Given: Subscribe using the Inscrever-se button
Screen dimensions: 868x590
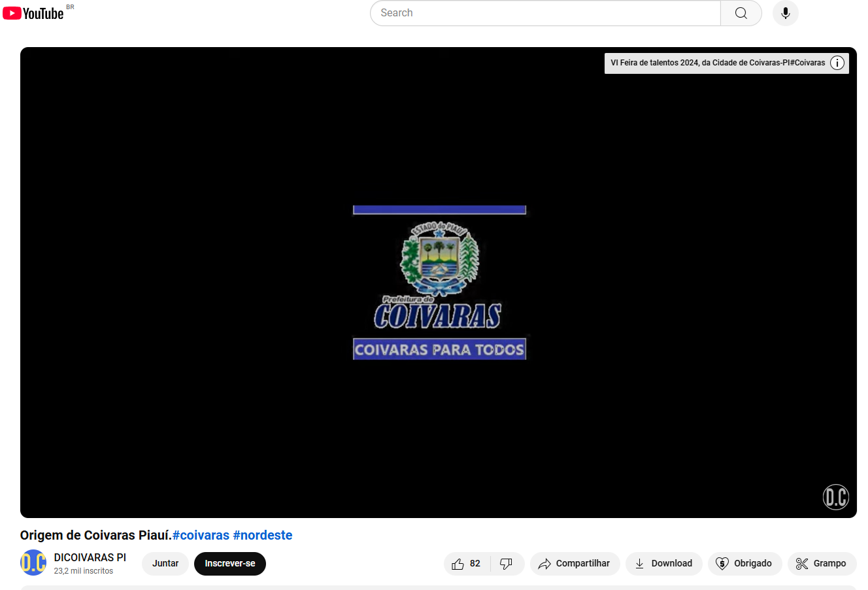Looking at the screenshot, I should [229, 564].
